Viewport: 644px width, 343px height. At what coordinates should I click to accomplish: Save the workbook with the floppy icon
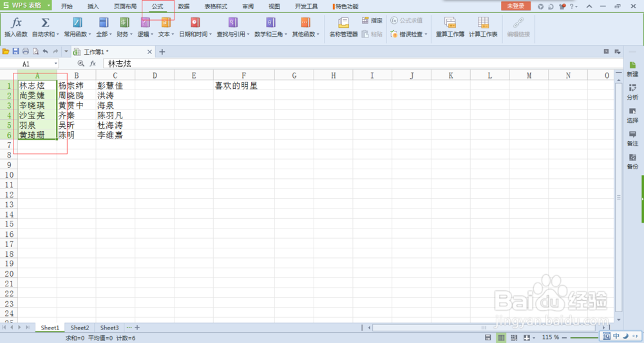pyautogui.click(x=15, y=51)
